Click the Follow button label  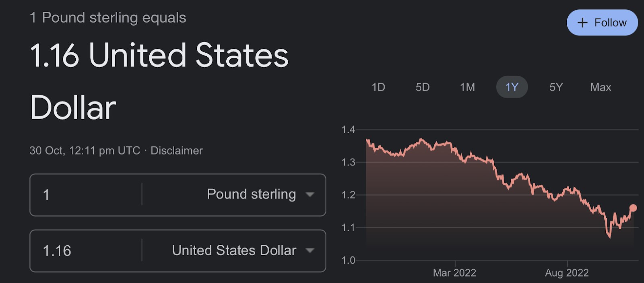pyautogui.click(x=610, y=23)
